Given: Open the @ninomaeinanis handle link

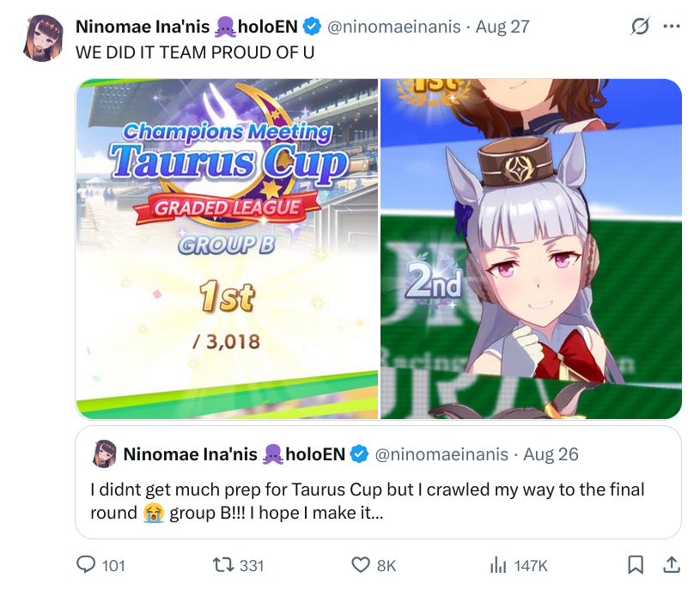Looking at the screenshot, I should (393, 27).
